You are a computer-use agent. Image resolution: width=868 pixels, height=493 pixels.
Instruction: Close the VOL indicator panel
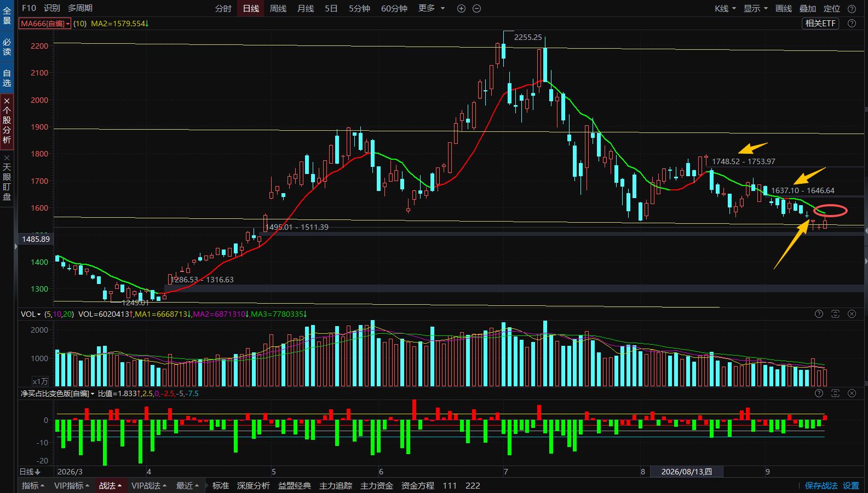coord(852,314)
